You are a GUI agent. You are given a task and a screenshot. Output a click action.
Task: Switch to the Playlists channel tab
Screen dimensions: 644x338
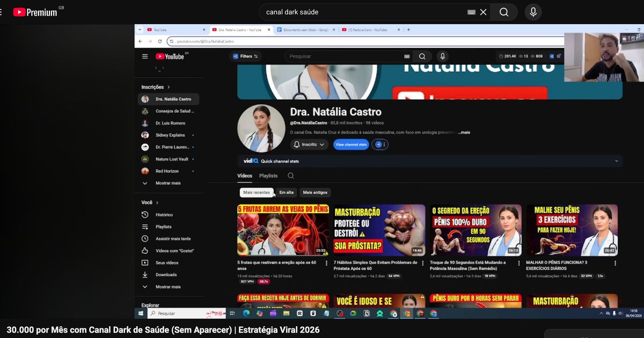268,175
